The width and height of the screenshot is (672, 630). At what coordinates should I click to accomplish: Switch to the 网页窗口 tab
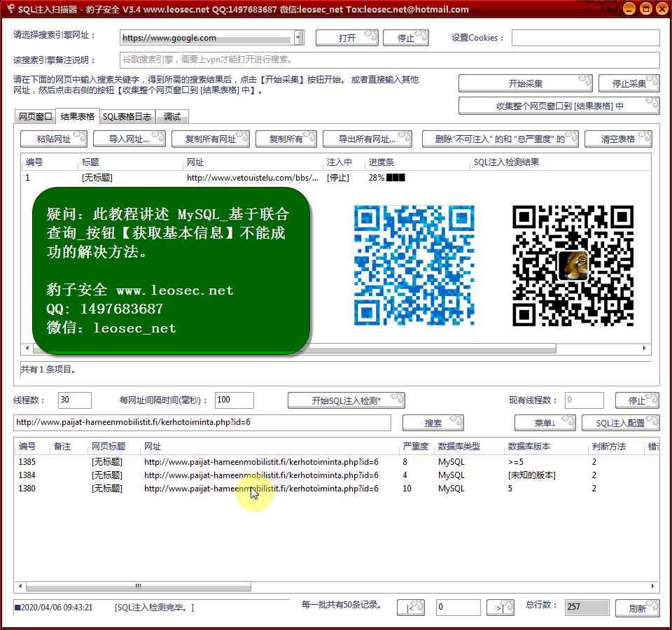coord(35,117)
